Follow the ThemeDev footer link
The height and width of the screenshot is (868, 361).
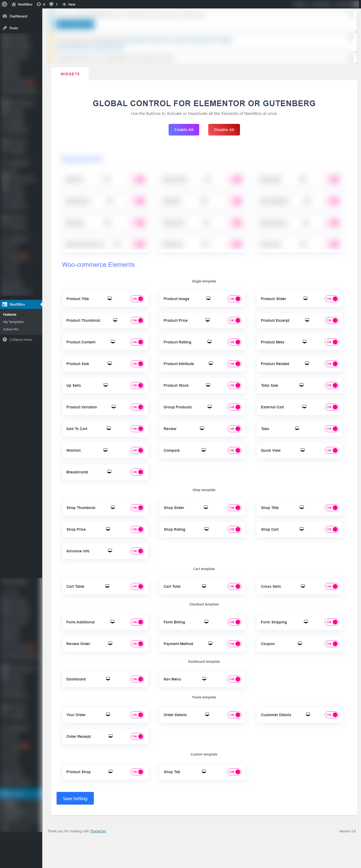pyautogui.click(x=98, y=831)
